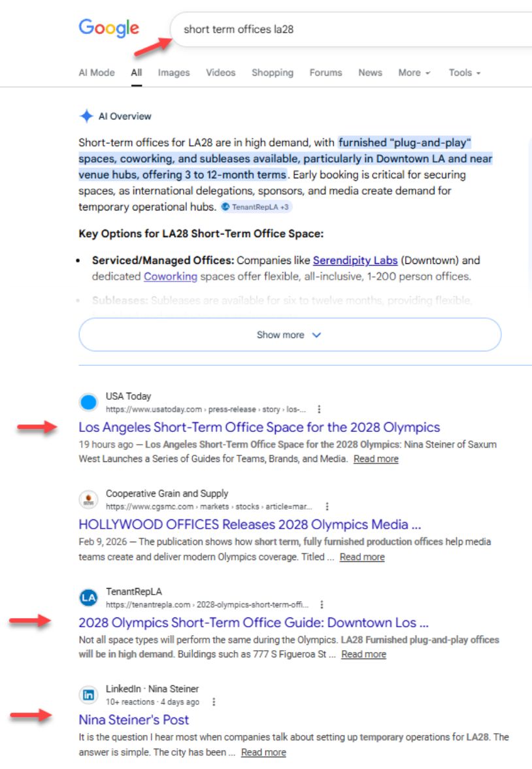Open the Tools dropdown
The height and width of the screenshot is (769, 532).
tap(464, 73)
